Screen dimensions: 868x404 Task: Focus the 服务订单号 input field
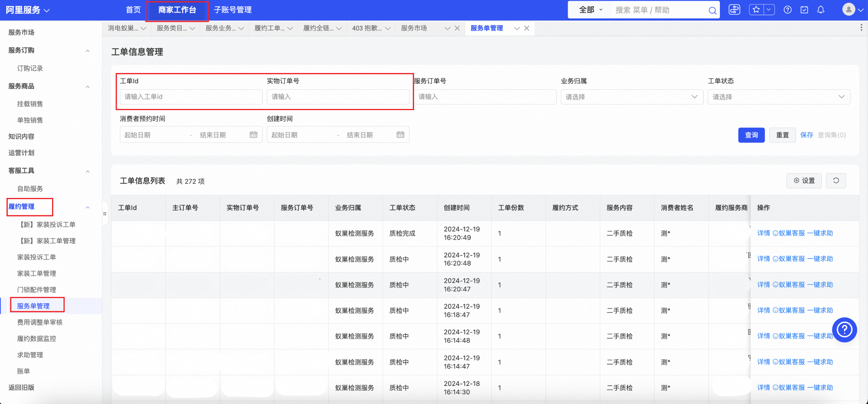[485, 97]
